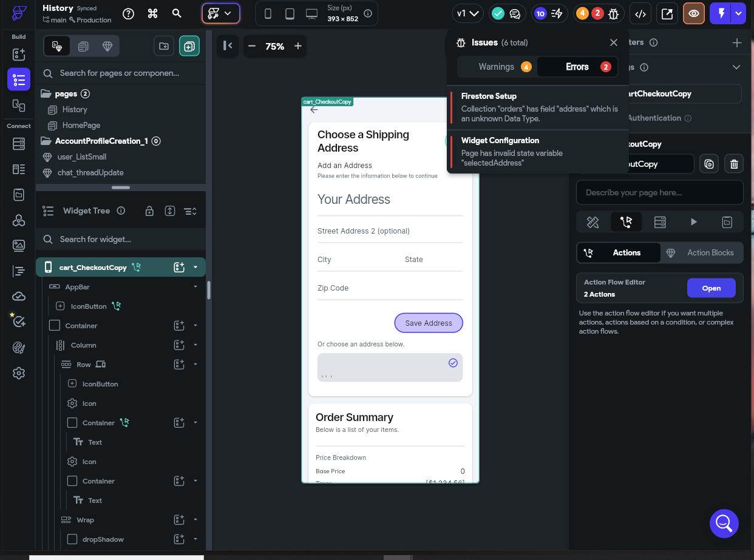The width and height of the screenshot is (754, 560).
Task: Run test mode lightning button
Action: (x=721, y=13)
